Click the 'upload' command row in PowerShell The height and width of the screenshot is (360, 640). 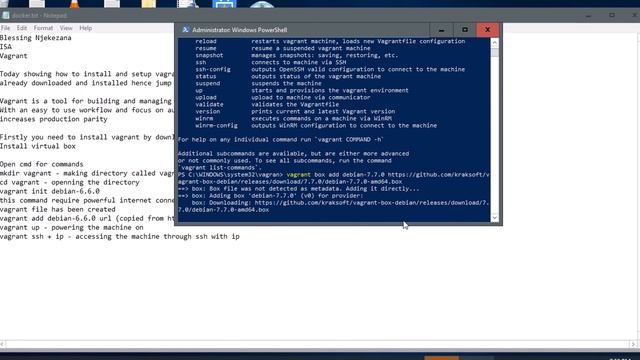click(282, 98)
